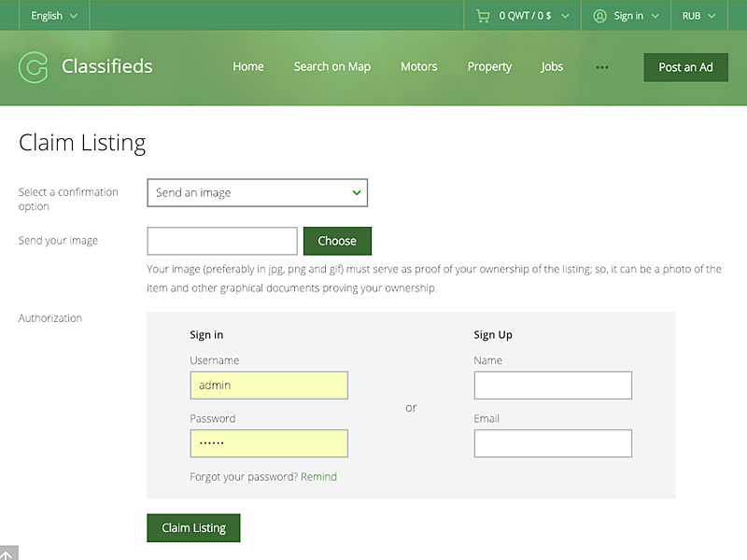Screen dimensions: 747x560
Task: Open Search on Map page
Action: [331, 67]
